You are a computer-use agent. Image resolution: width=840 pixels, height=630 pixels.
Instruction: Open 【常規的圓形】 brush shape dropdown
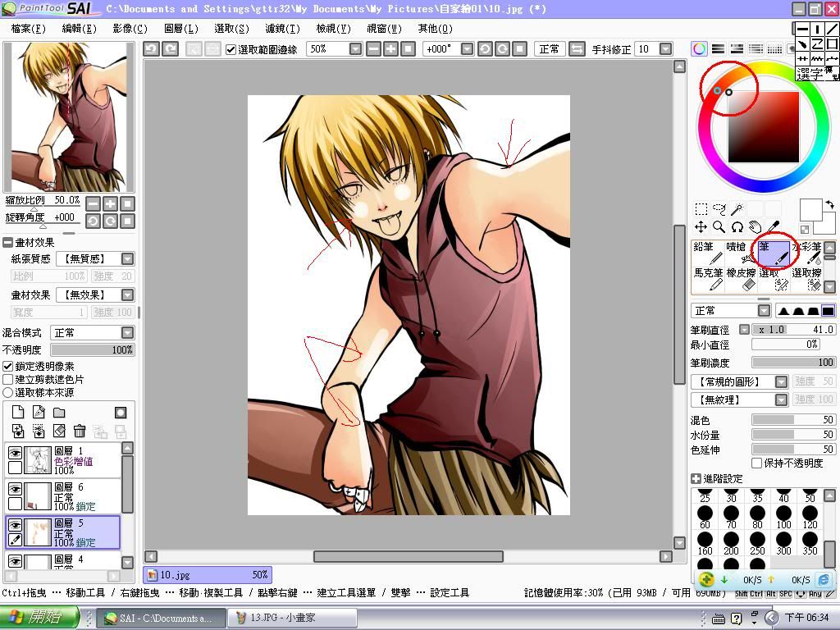[x=782, y=382]
